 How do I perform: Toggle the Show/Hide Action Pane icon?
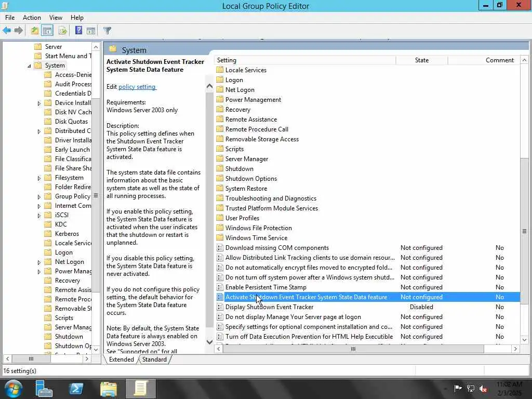[x=91, y=31]
